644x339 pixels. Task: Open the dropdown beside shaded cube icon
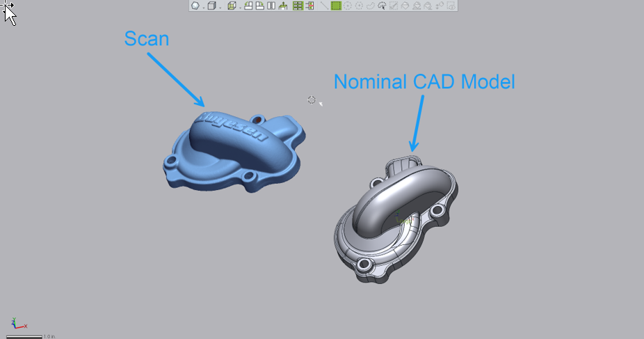click(220, 8)
